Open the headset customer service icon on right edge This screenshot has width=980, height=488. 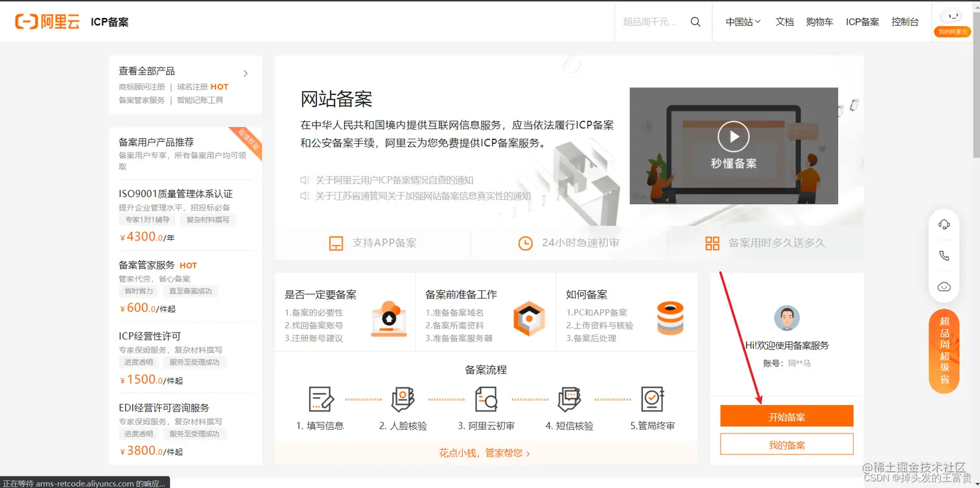click(944, 224)
